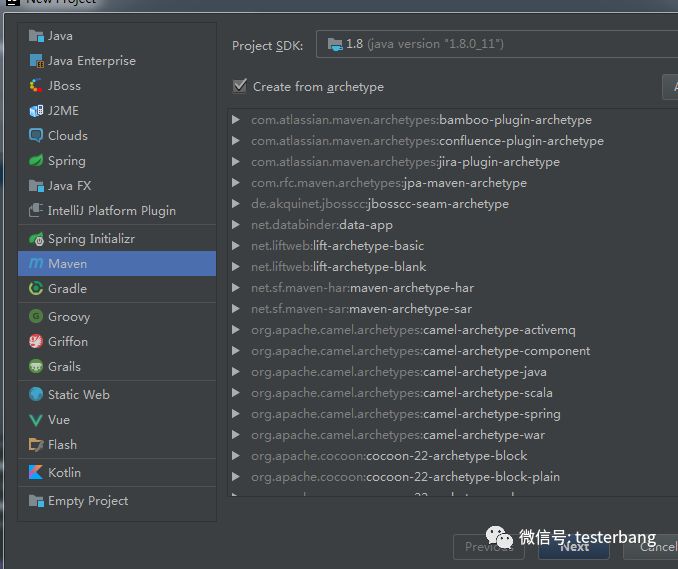The height and width of the screenshot is (569, 678).
Task: Click the Previous button
Action: [x=489, y=547]
